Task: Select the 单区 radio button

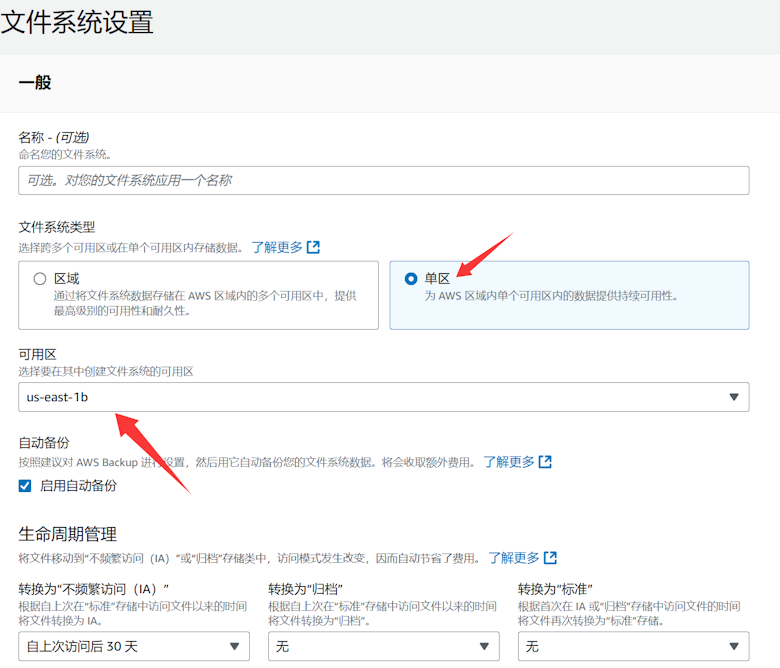Action: point(411,279)
